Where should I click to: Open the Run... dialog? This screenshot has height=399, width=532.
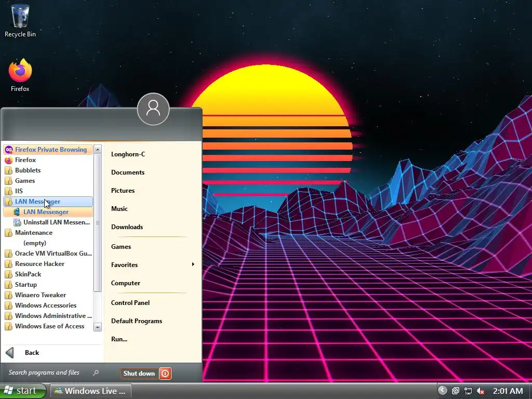click(x=119, y=339)
